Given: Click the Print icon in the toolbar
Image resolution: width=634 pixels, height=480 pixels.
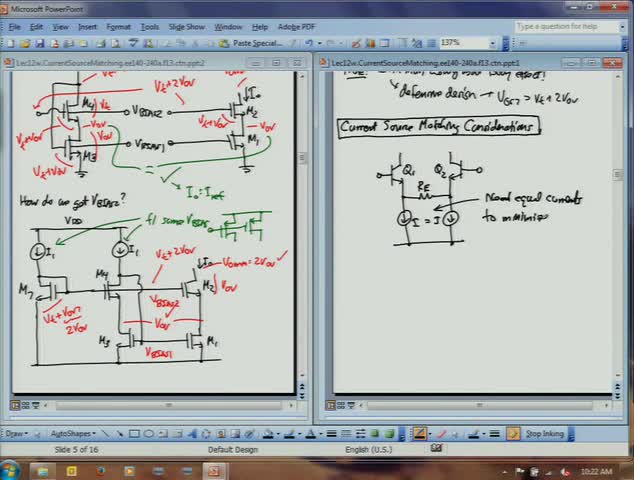Looking at the screenshot, I should point(101,43).
